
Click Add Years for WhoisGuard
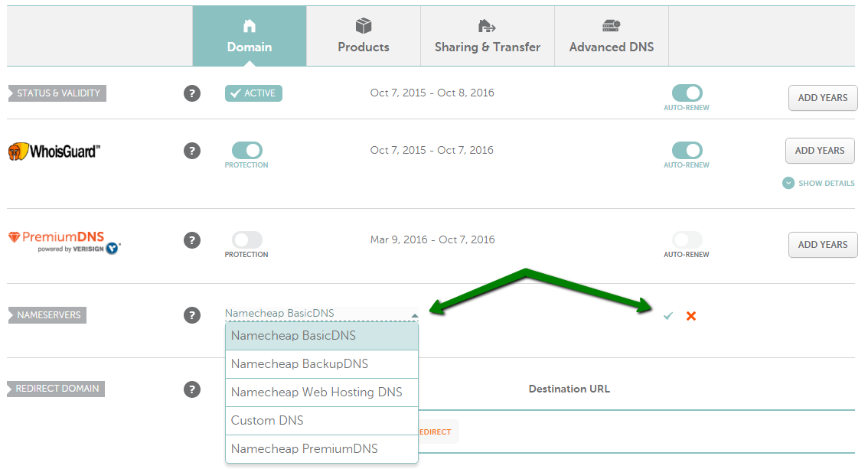820,151
